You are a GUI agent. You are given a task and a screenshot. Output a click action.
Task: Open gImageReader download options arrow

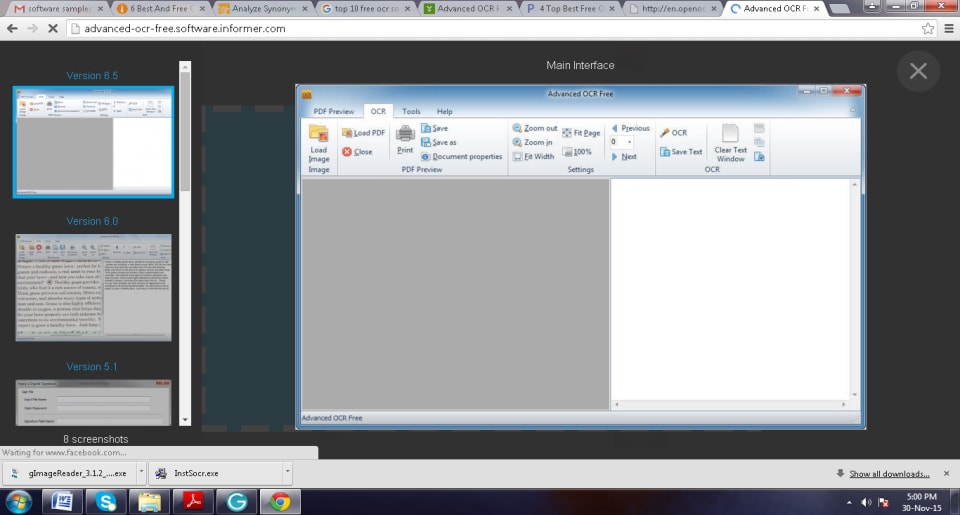pos(141,473)
